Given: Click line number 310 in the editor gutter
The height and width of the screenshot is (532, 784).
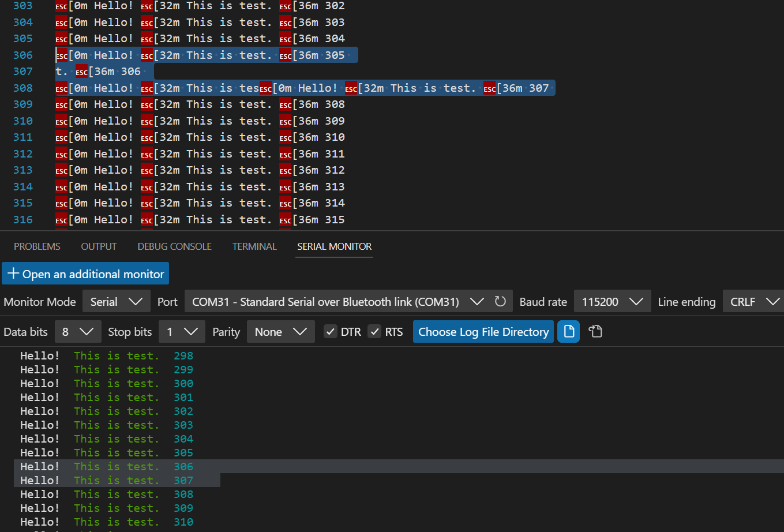Looking at the screenshot, I should coord(22,121).
